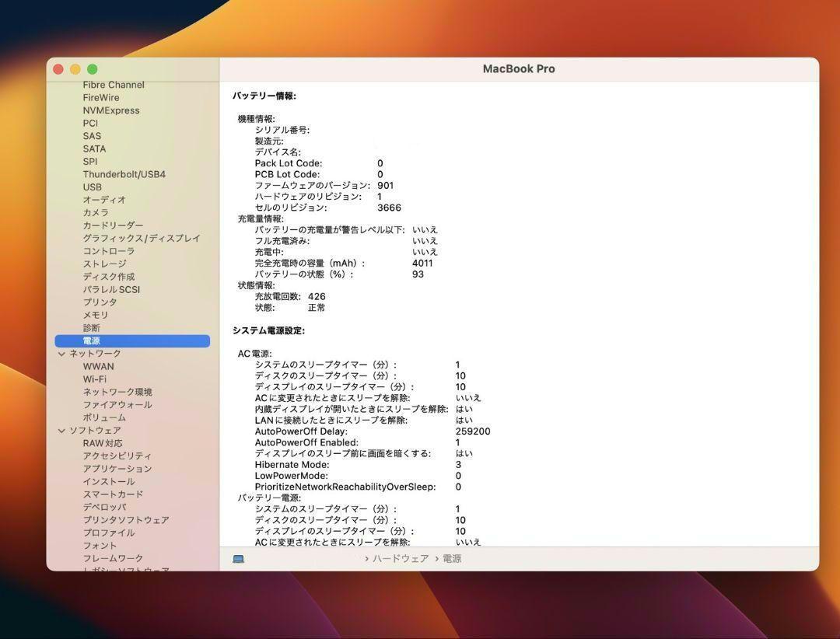Image resolution: width=840 pixels, height=639 pixels.
Task: Select フレームワーク in the sidebar
Action: (x=113, y=559)
